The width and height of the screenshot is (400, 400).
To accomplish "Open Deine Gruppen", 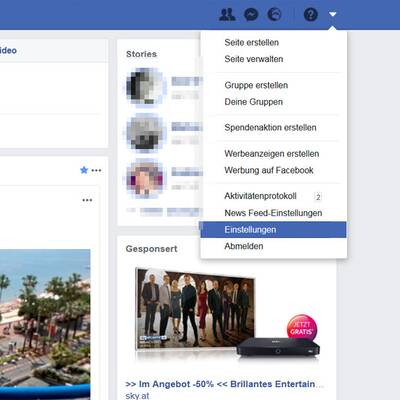I will [253, 102].
